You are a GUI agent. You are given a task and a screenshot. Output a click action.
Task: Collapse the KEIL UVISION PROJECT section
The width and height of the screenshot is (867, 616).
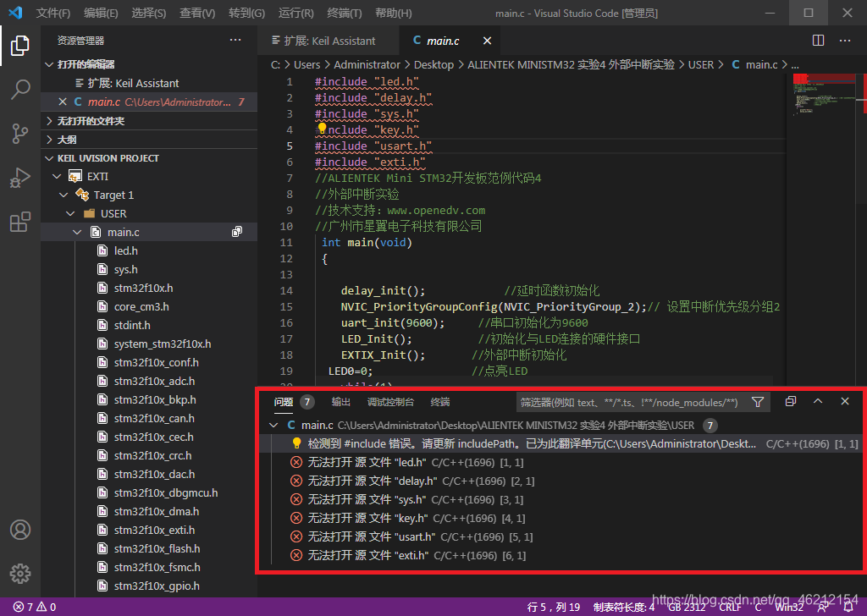49,158
